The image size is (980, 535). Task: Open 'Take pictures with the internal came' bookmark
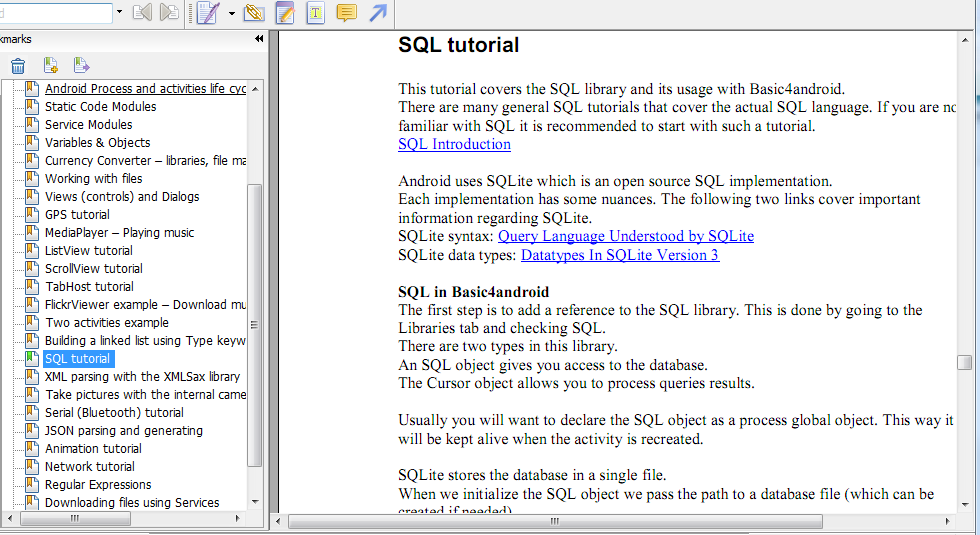[x=145, y=395]
